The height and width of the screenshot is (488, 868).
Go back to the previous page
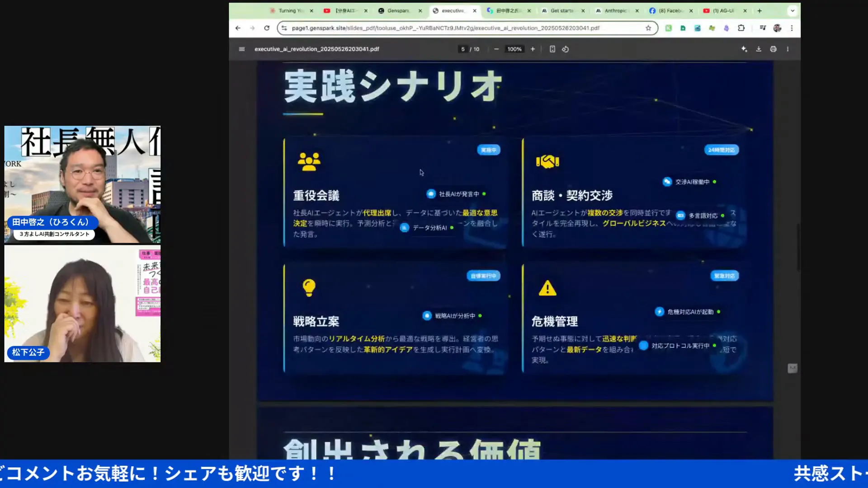point(238,28)
